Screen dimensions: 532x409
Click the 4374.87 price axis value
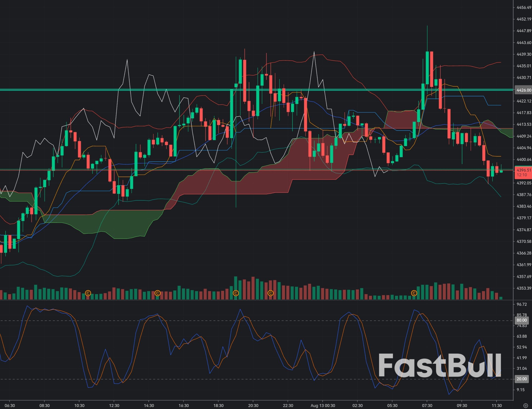click(x=524, y=230)
